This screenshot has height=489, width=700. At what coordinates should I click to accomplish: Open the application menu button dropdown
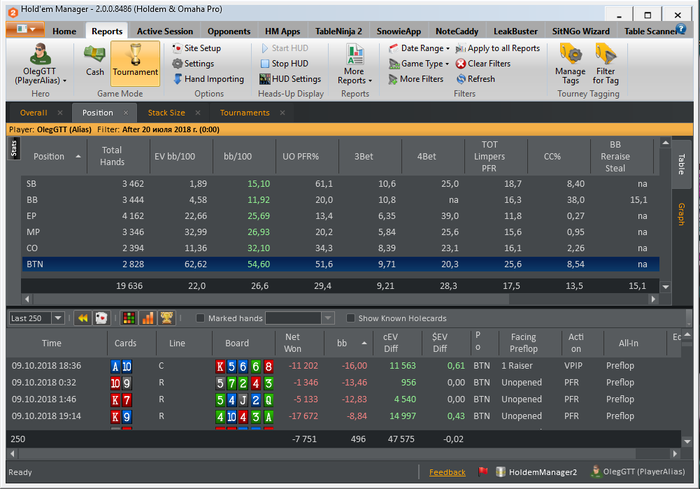(25, 29)
